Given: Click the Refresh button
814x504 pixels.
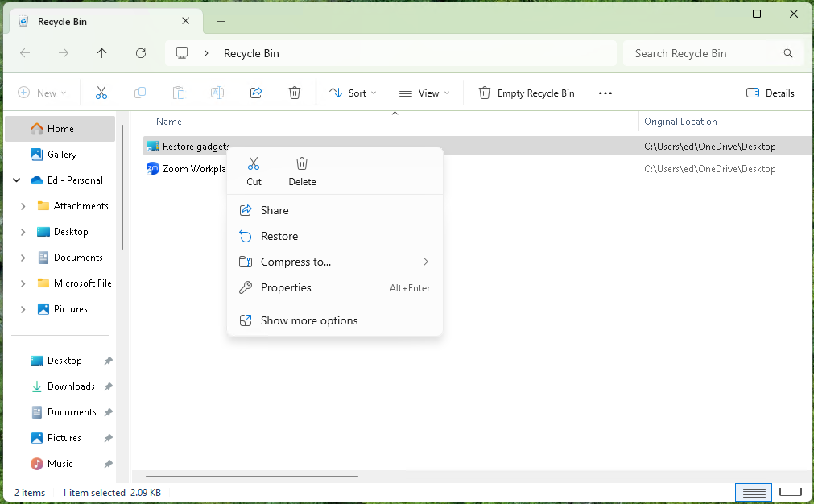Looking at the screenshot, I should click(x=141, y=53).
